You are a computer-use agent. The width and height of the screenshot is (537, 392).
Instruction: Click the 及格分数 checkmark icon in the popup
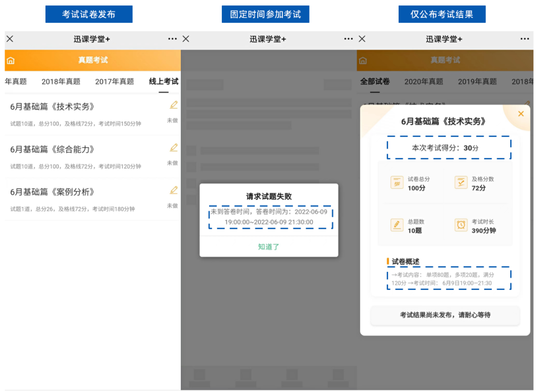461,181
